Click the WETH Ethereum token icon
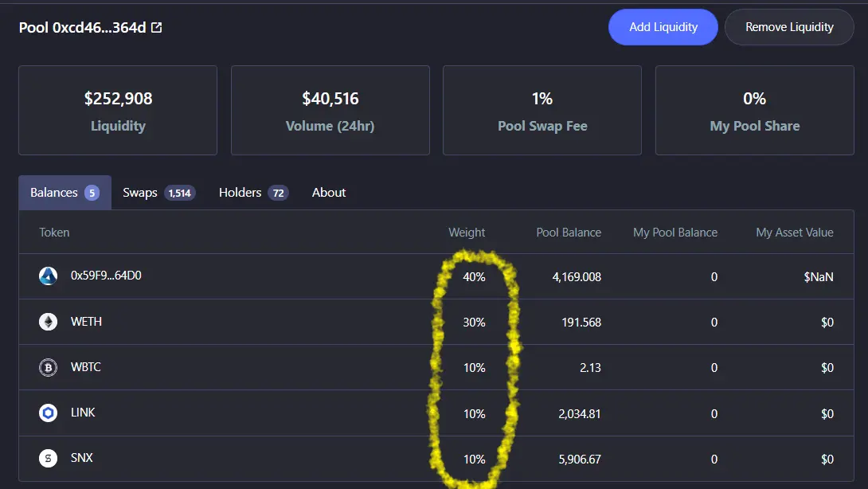Image resolution: width=868 pixels, height=489 pixels. (x=48, y=321)
